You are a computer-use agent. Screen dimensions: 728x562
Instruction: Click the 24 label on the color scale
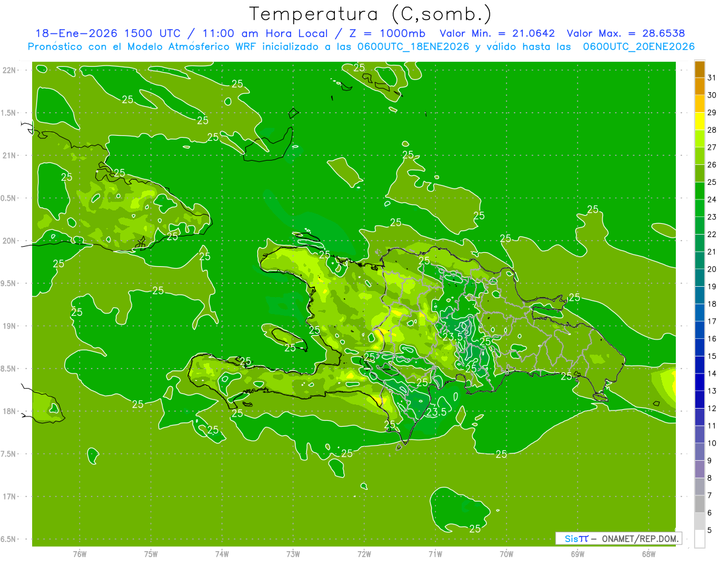pyautogui.click(x=712, y=199)
